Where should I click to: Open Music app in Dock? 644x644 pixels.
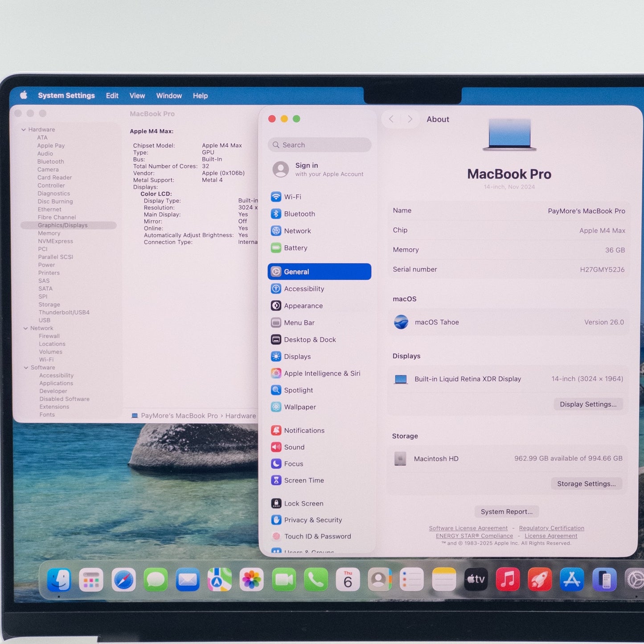[508, 580]
